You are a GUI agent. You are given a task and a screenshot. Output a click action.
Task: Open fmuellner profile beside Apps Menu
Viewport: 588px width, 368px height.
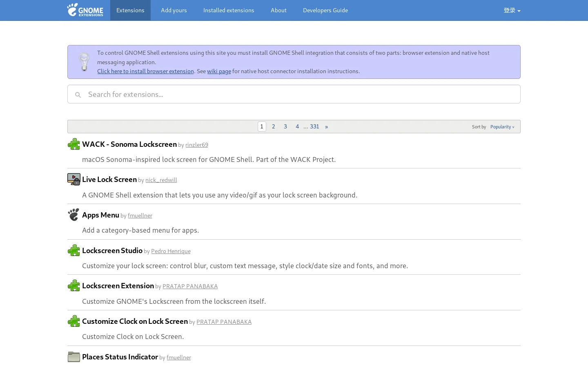tap(140, 215)
